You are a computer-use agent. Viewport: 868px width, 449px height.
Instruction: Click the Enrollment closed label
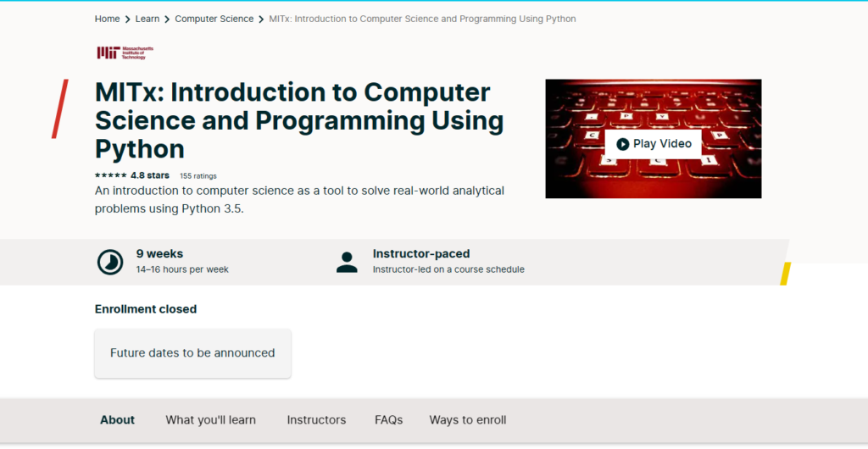pos(146,309)
